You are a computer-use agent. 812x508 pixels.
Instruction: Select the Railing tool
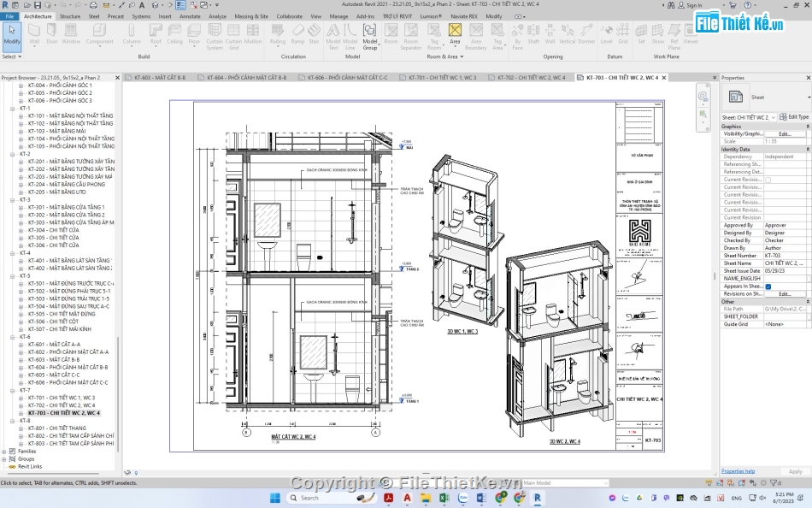pos(278,35)
